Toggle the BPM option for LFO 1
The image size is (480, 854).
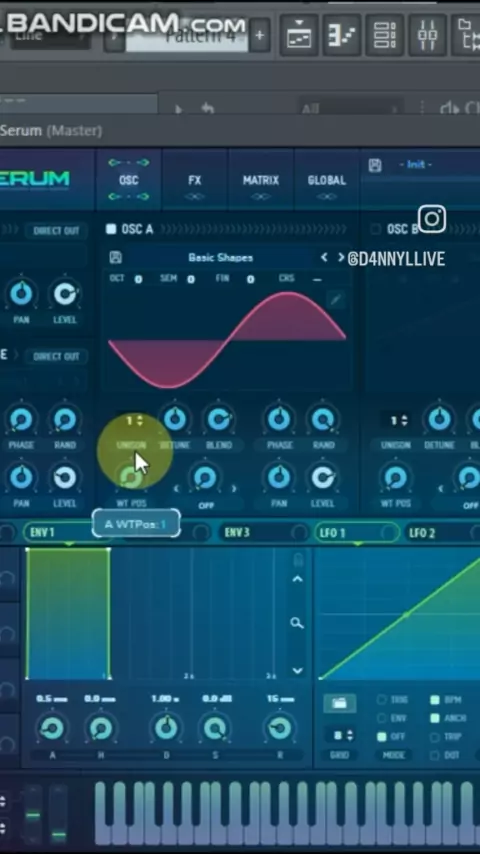click(435, 700)
